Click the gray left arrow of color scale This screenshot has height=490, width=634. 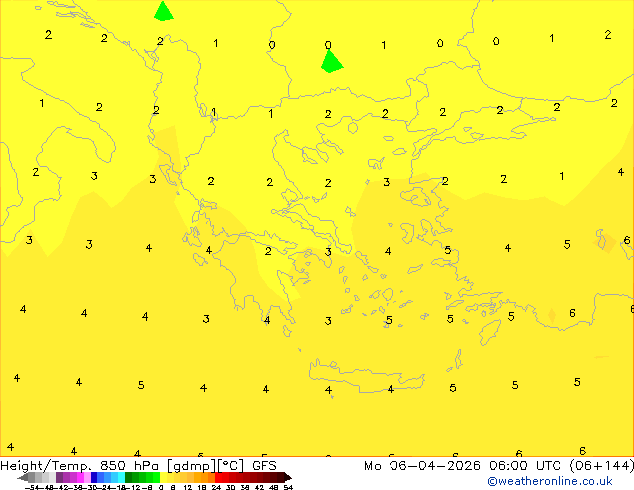point(23,477)
